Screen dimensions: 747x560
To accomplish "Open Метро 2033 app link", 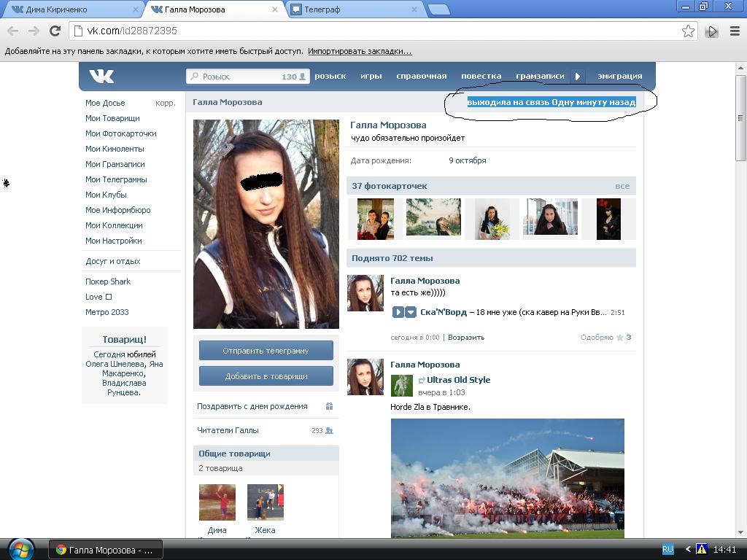I will 107,312.
